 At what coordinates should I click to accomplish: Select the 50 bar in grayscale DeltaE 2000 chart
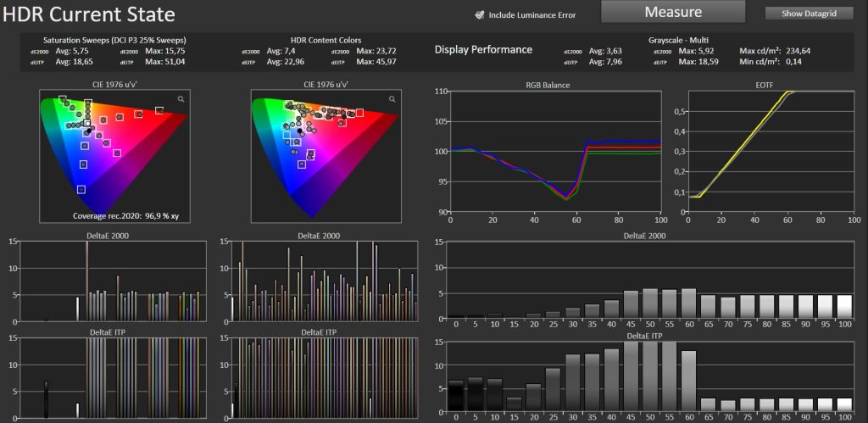pos(650,303)
